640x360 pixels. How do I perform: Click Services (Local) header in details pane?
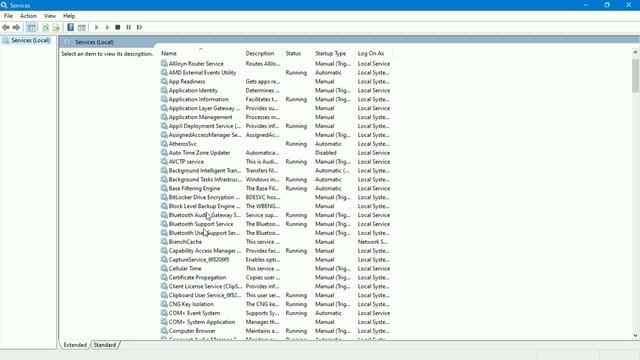point(94,42)
